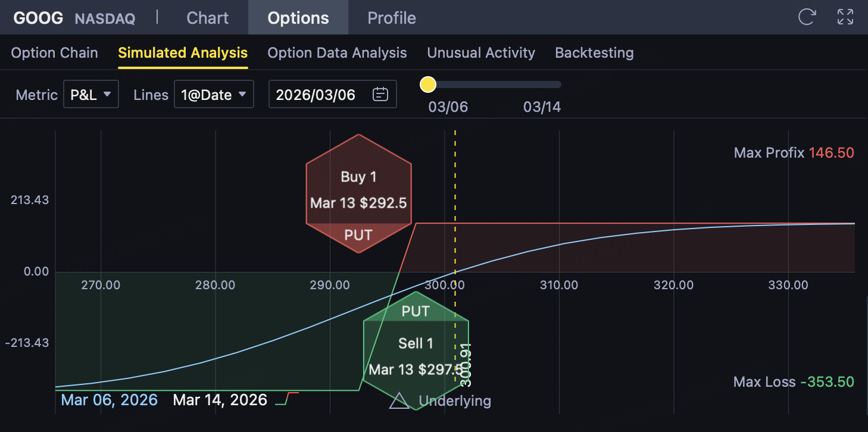
Task: Open the Profile tab
Action: [392, 18]
